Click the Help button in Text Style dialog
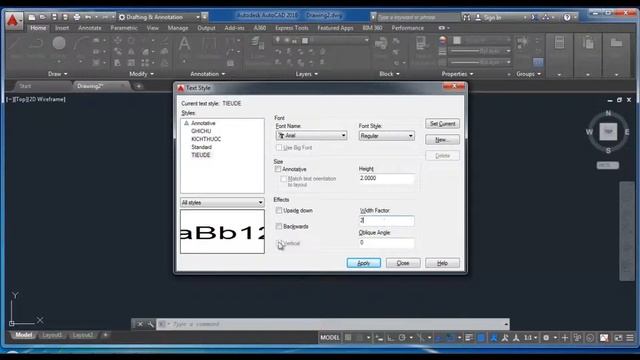Screen dimensions: 640x360 point(442,263)
